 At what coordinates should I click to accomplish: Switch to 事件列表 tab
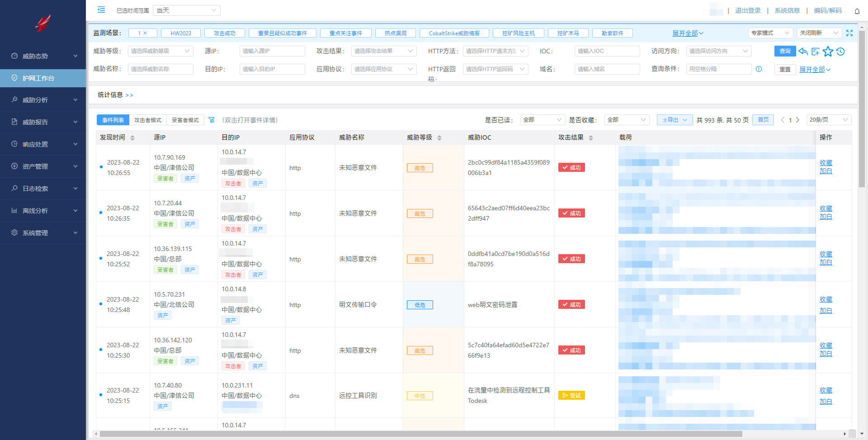point(113,120)
